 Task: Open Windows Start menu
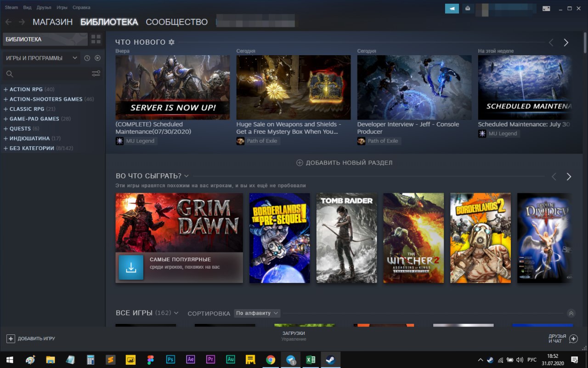click(x=9, y=360)
